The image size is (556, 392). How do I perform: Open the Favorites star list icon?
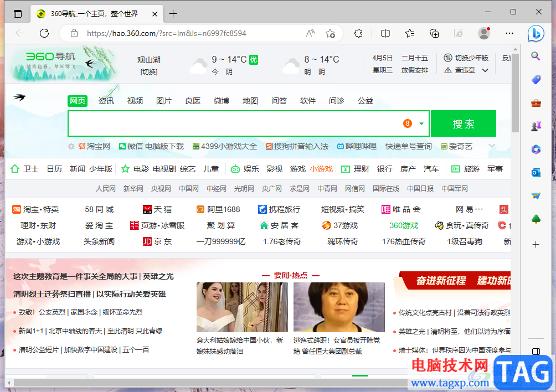point(410,33)
